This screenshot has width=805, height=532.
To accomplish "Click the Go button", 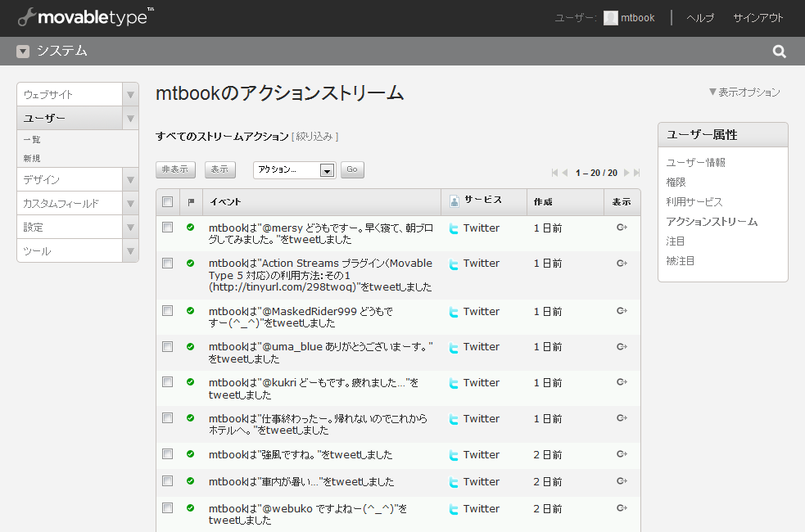I will pyautogui.click(x=352, y=169).
